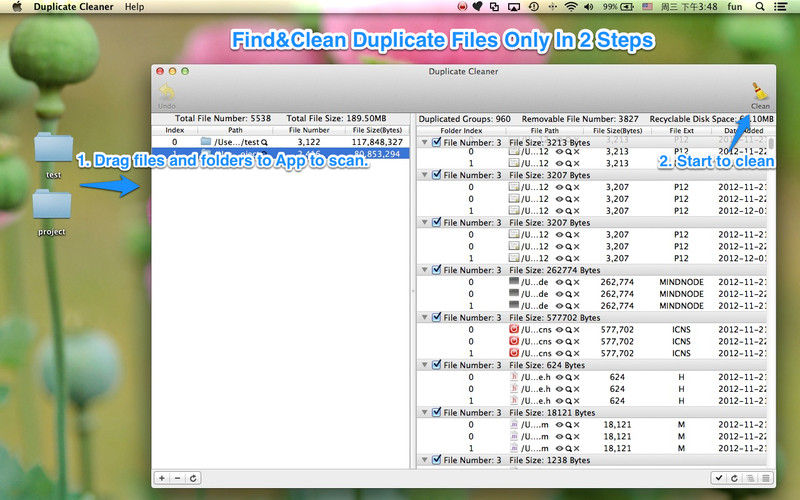Select the /Use.../test folder row
The height and width of the screenshot is (500, 800).
point(281,142)
